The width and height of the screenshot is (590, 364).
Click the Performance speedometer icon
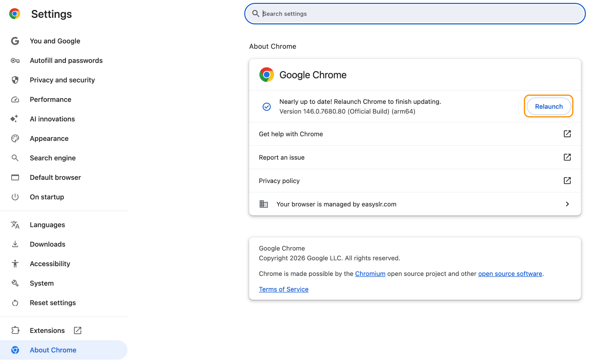tap(15, 100)
